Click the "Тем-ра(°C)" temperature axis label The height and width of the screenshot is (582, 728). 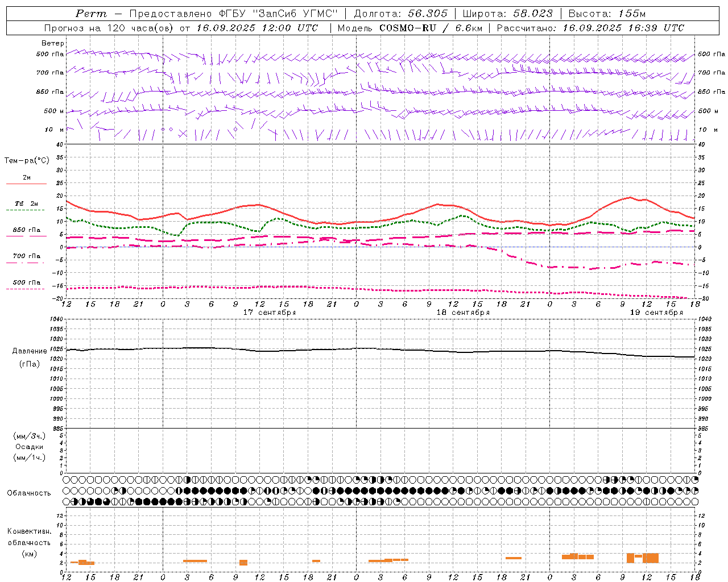(x=27, y=161)
